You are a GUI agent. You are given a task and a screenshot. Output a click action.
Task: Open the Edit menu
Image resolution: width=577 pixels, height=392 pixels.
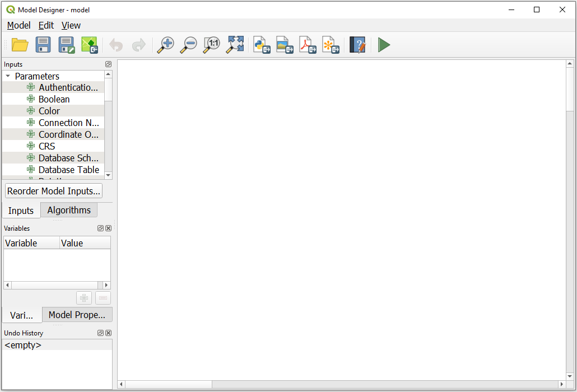point(46,25)
